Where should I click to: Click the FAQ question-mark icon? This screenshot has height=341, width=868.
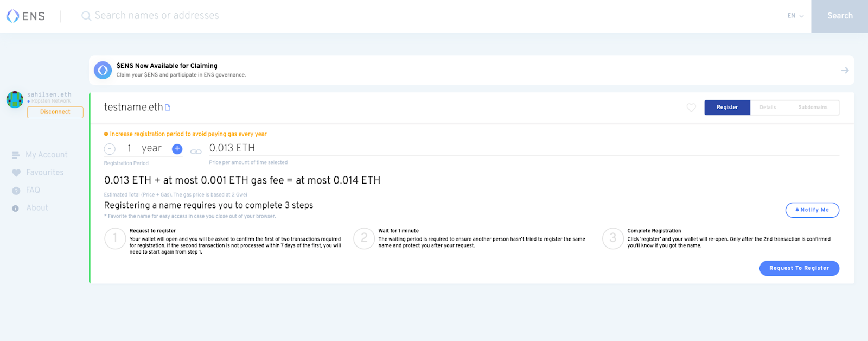[x=16, y=191]
